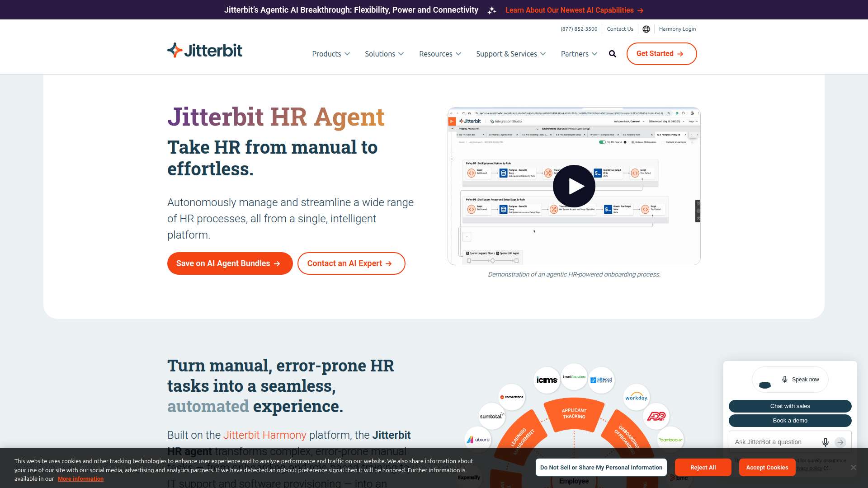Click the Cornerstone logo bubble
The image size is (868, 488).
[x=512, y=397]
